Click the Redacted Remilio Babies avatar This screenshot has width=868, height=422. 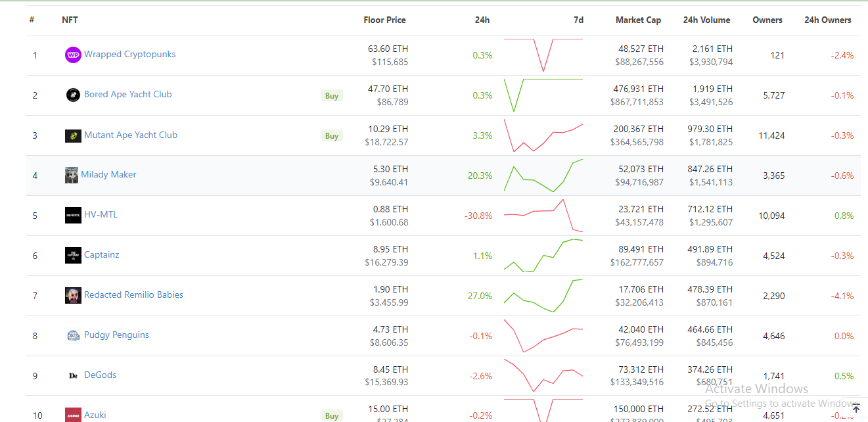[73, 295]
